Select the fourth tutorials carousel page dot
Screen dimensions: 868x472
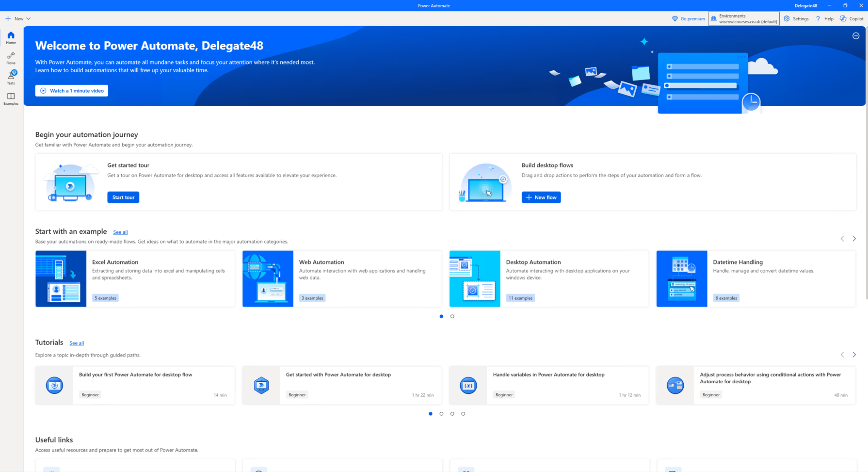coord(463,414)
